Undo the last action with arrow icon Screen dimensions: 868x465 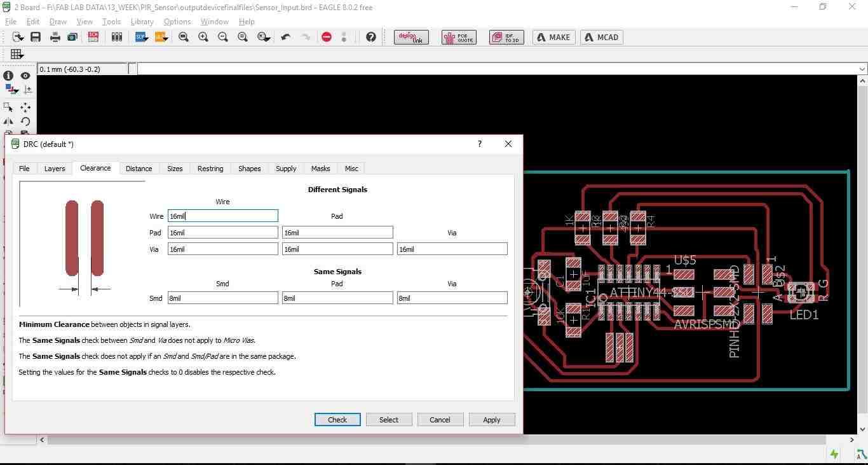point(286,38)
